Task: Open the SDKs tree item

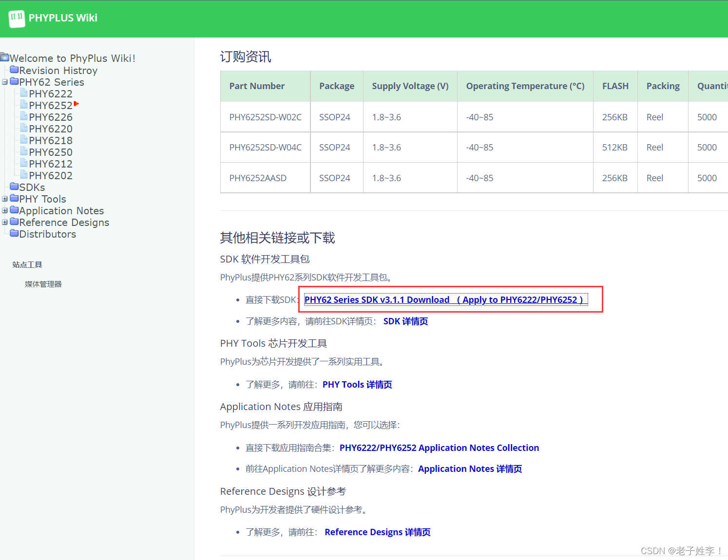Action: pyautogui.click(x=32, y=187)
